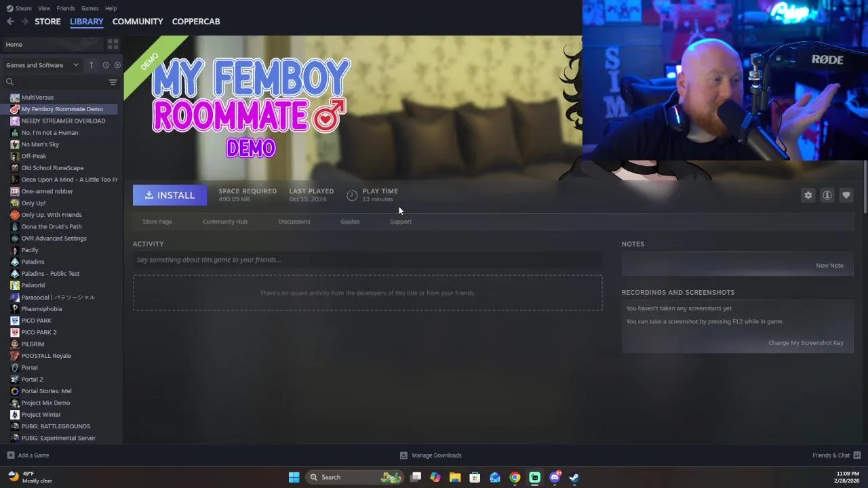Open the Games menu

pyautogui.click(x=90, y=8)
